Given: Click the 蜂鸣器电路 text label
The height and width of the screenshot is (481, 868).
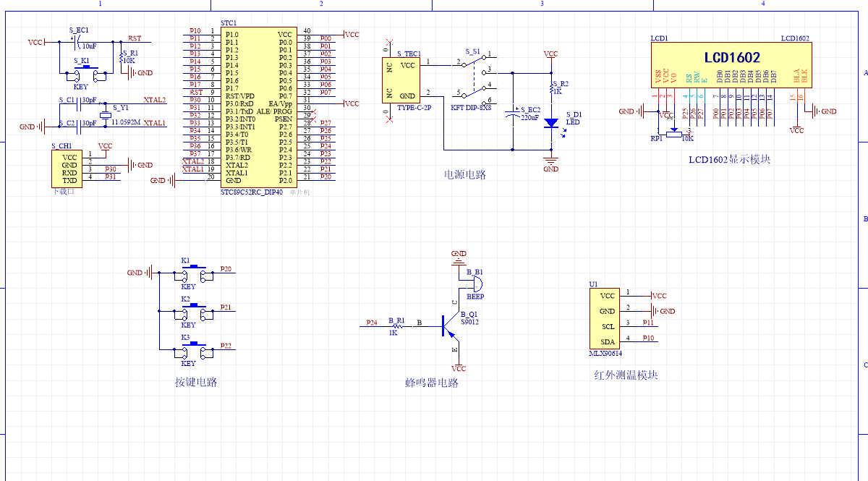Looking at the screenshot, I should [x=432, y=383].
